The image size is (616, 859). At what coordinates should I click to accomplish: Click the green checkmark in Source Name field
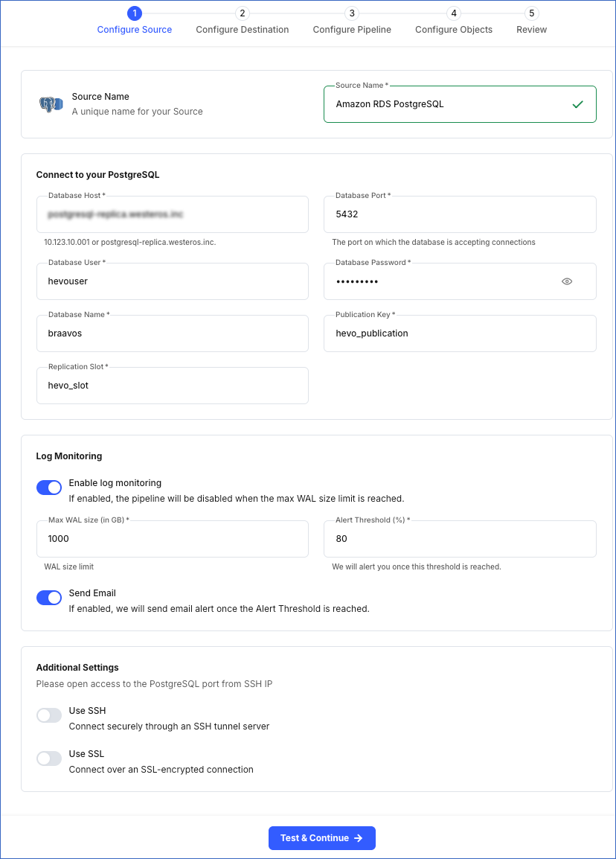[578, 104]
